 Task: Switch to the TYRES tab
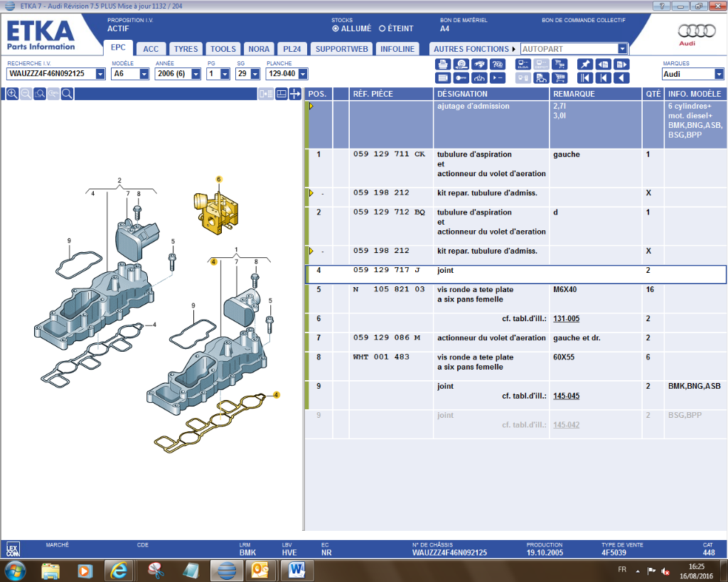(186, 49)
